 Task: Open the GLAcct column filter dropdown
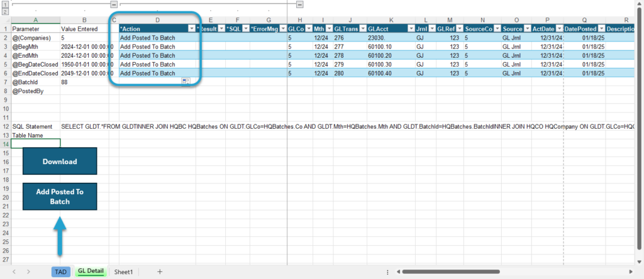[410, 29]
